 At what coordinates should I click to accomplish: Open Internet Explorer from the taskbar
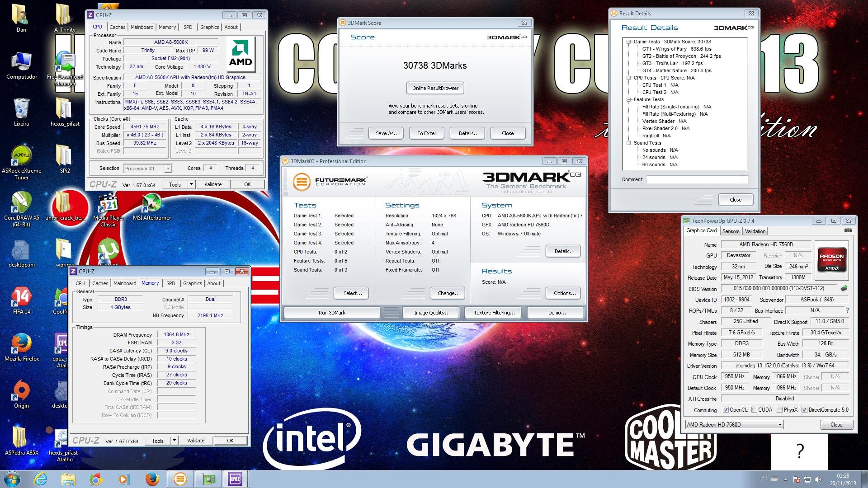pyautogui.click(x=41, y=479)
